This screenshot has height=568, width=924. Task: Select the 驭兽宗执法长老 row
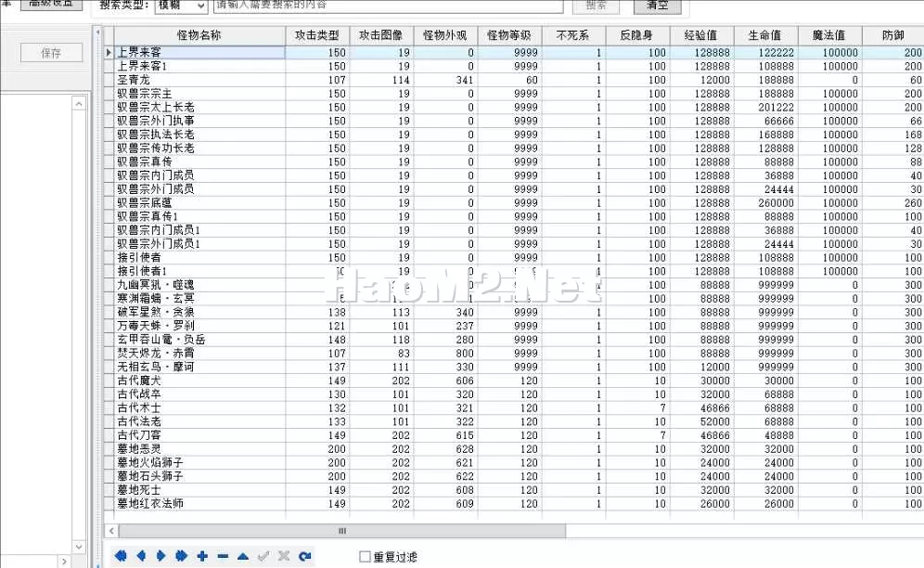(514, 135)
